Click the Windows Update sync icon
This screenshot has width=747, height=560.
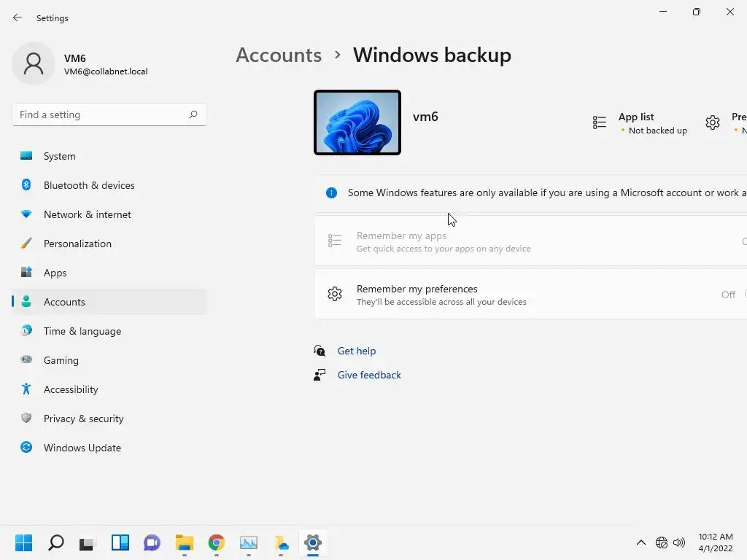(x=26, y=447)
